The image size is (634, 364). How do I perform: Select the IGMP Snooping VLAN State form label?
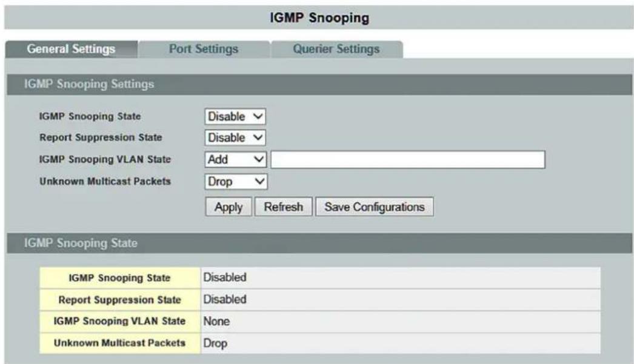click(x=105, y=159)
